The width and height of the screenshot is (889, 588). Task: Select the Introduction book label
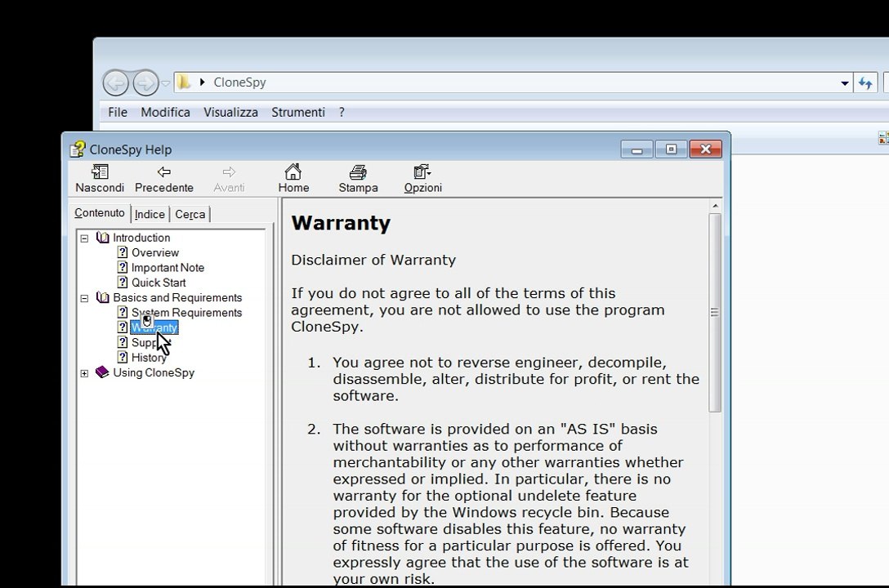[x=141, y=238]
